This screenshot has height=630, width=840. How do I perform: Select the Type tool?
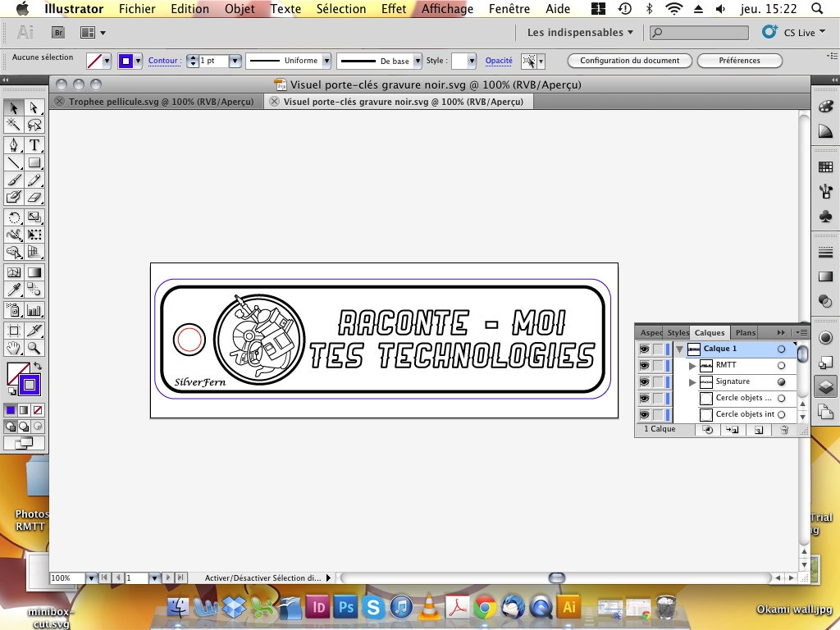tap(34, 145)
